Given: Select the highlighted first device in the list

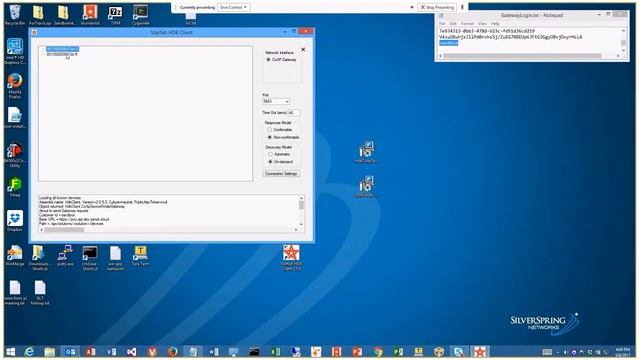Looking at the screenshot, I should tap(62, 49).
